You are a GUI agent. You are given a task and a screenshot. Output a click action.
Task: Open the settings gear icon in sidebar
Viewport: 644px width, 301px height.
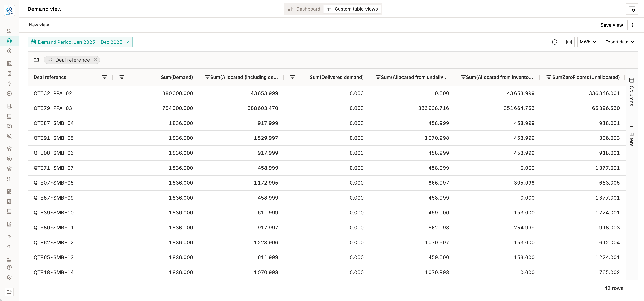[9, 277]
